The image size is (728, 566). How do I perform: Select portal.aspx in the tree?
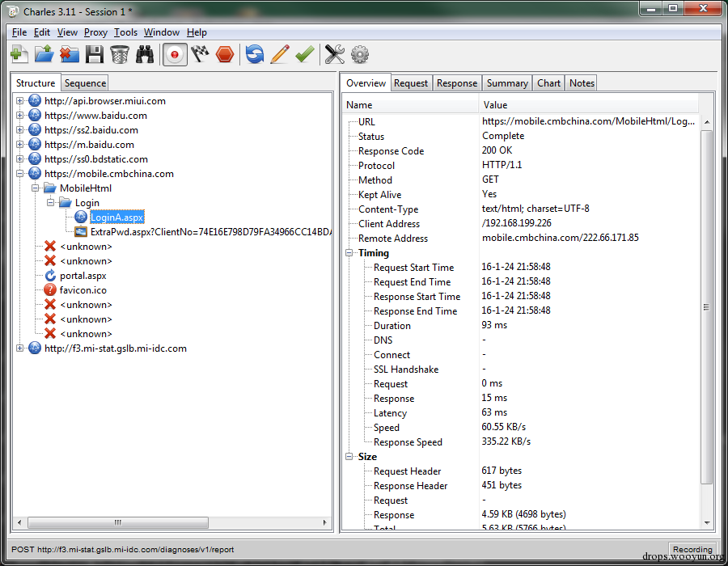point(83,276)
